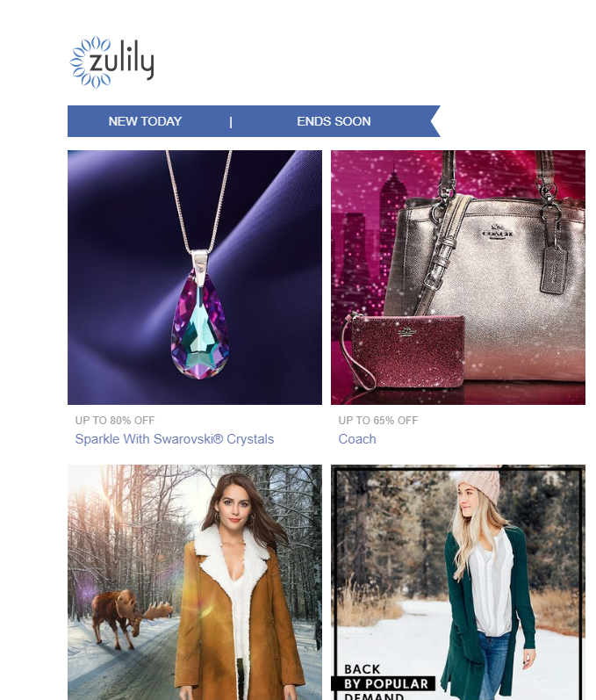
Task: Click the teardrop crystal pendant stone
Action: tap(200, 325)
